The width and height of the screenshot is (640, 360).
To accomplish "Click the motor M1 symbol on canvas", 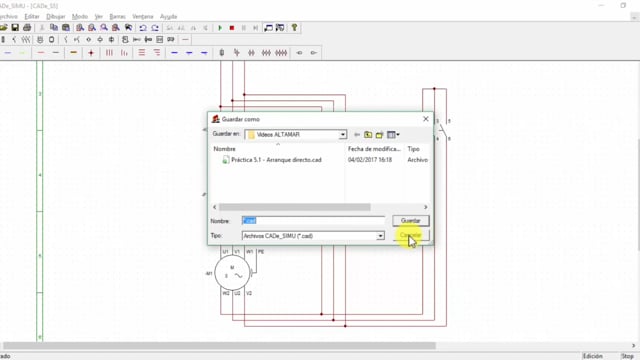I will [x=232, y=273].
